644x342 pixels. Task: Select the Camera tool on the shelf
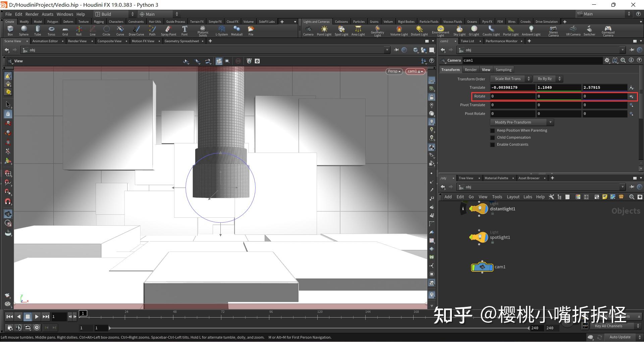(308, 30)
